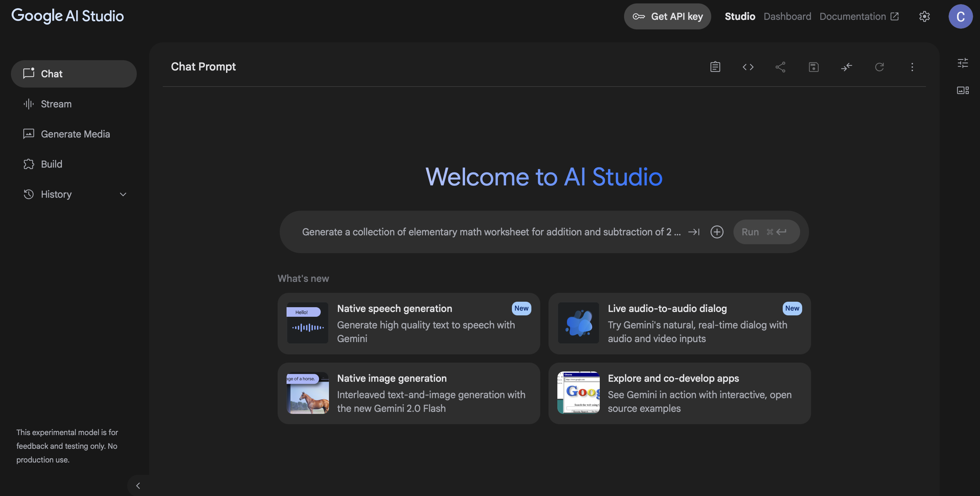Click the share prompt icon
980x496 pixels.
(780, 67)
